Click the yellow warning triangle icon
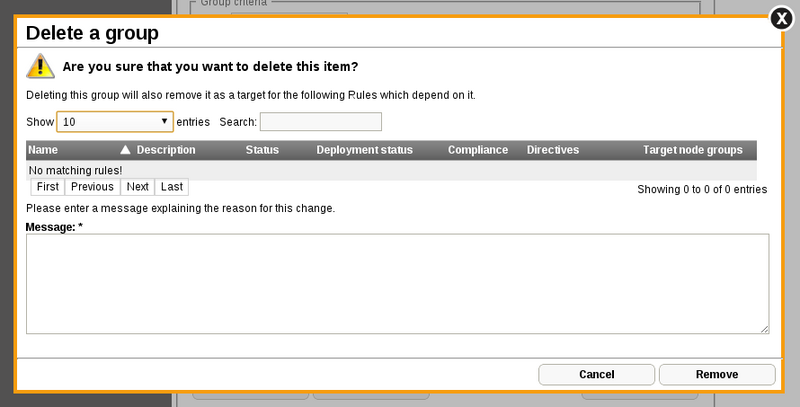800x407 pixels. (40, 66)
